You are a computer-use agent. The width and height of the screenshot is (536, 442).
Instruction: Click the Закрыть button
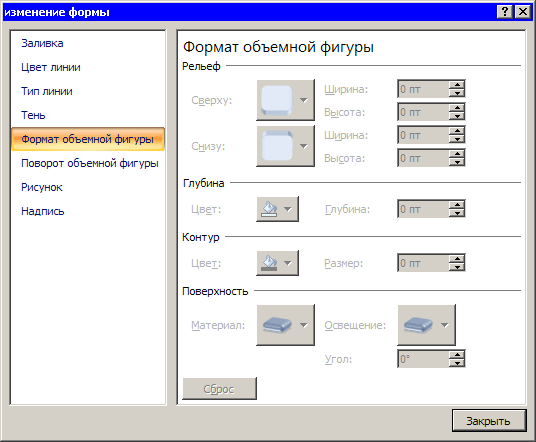click(x=489, y=420)
